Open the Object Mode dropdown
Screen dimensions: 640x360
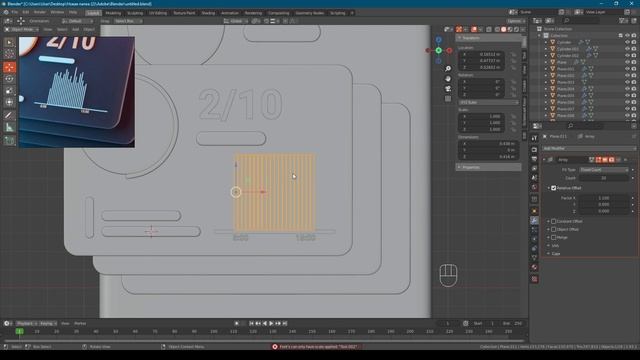pyautogui.click(x=22, y=29)
